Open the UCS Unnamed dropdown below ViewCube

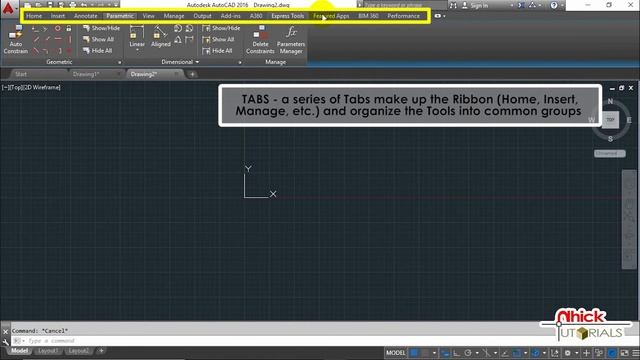[x=609, y=153]
